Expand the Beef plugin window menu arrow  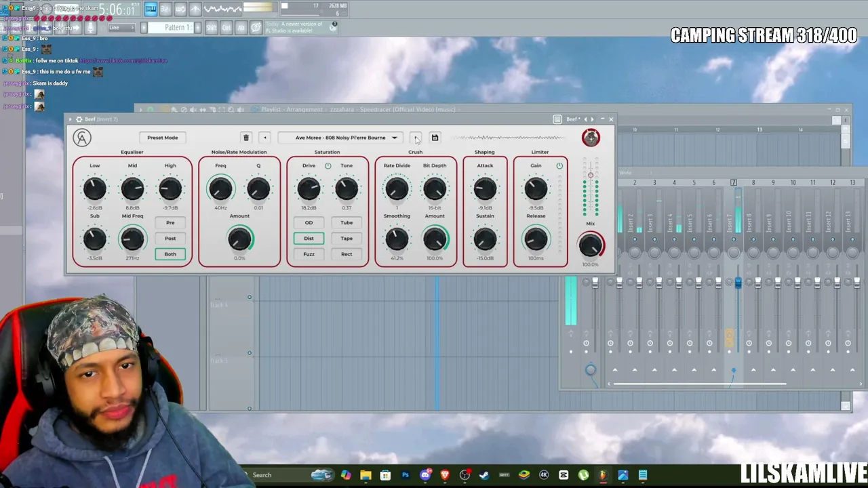coord(70,119)
